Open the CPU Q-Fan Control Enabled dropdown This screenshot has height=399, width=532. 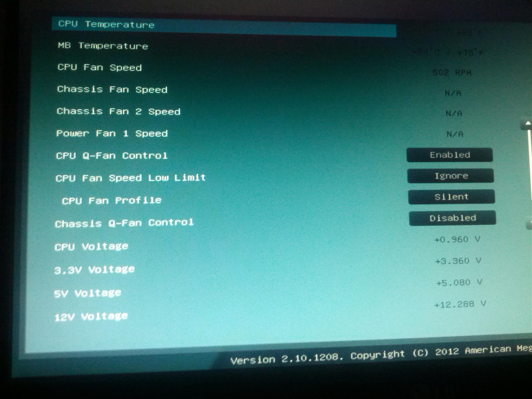(449, 155)
